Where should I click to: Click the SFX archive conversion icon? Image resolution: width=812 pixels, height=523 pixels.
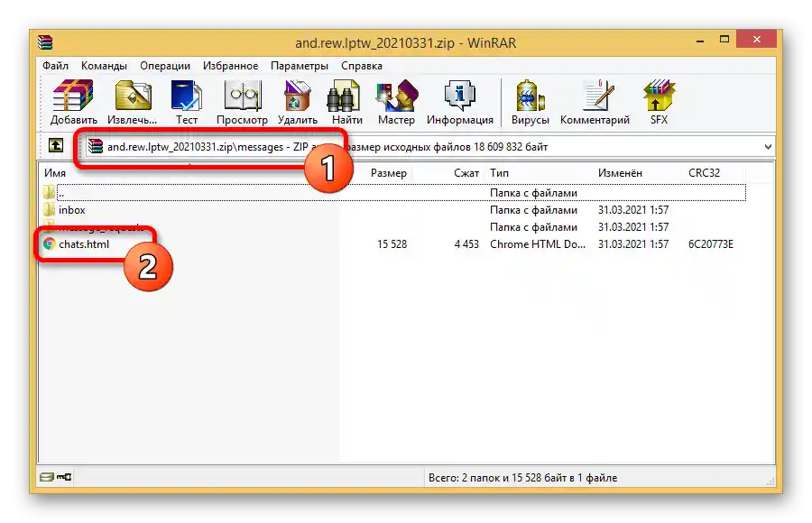pos(659,102)
